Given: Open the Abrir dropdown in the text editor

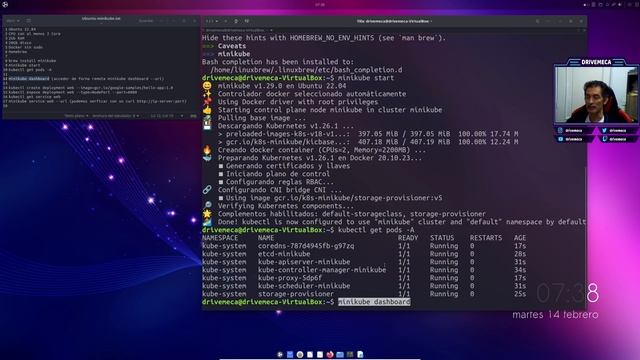Looking at the screenshot, I should (x=13, y=20).
